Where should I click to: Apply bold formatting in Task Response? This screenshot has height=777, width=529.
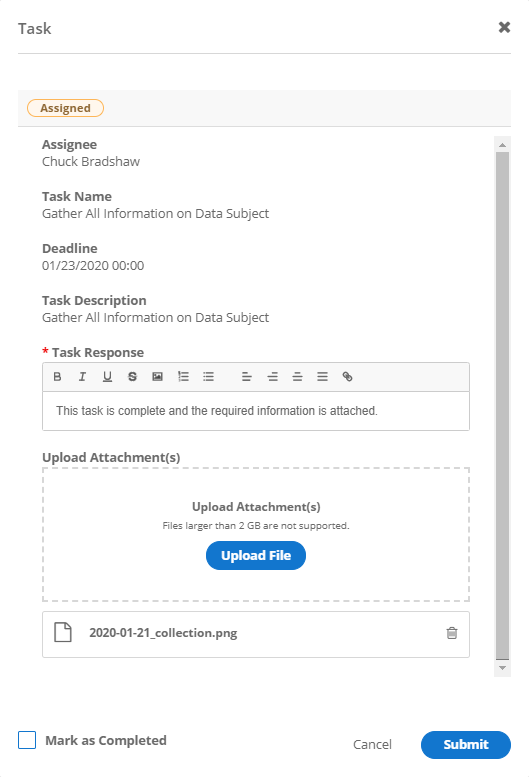coord(57,377)
